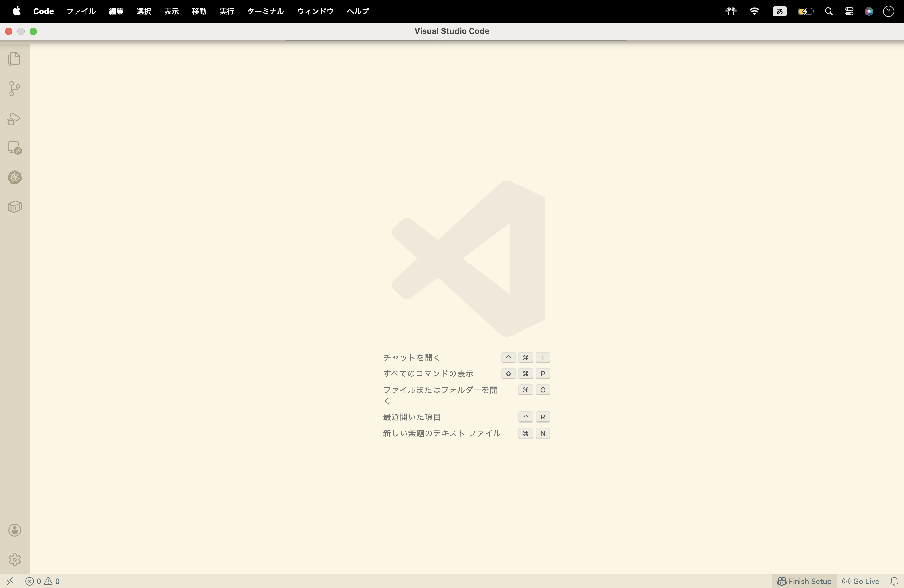The image size is (904, 588).
Task: Open the Run and Debug panel
Action: [x=14, y=118]
